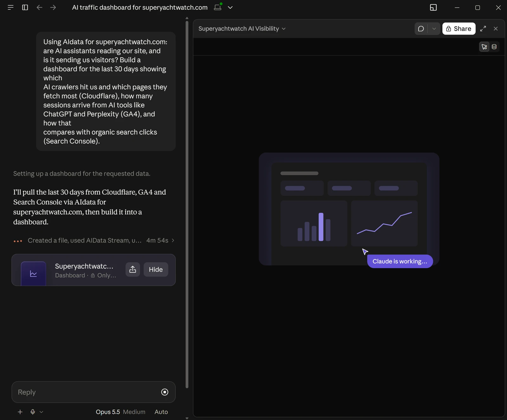Select the cursor pointer mode toggle
507x420 pixels.
[x=484, y=47]
